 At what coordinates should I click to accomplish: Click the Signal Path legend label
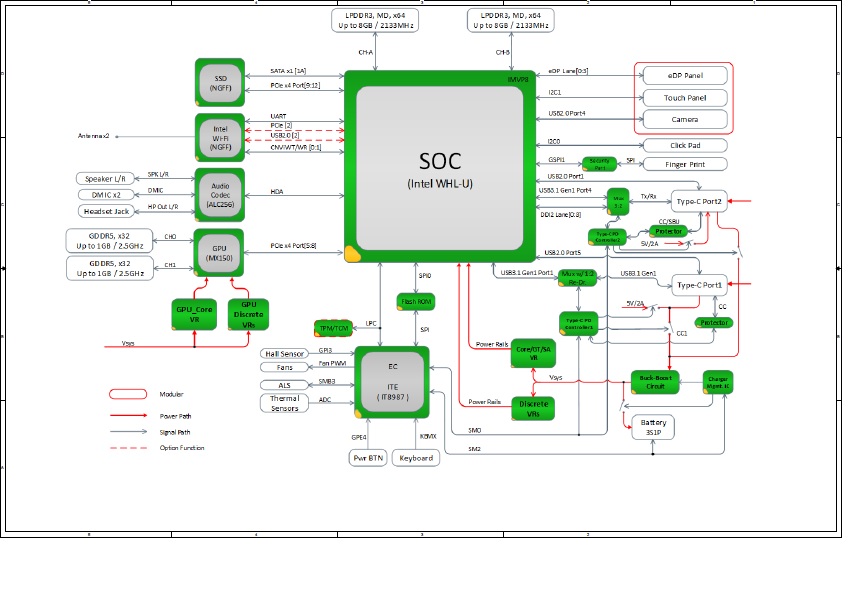(x=175, y=432)
